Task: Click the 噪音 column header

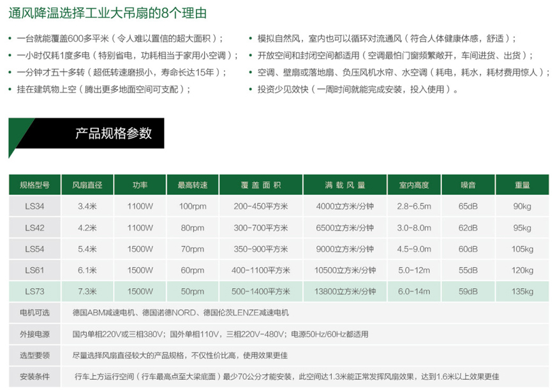Action: (468, 185)
